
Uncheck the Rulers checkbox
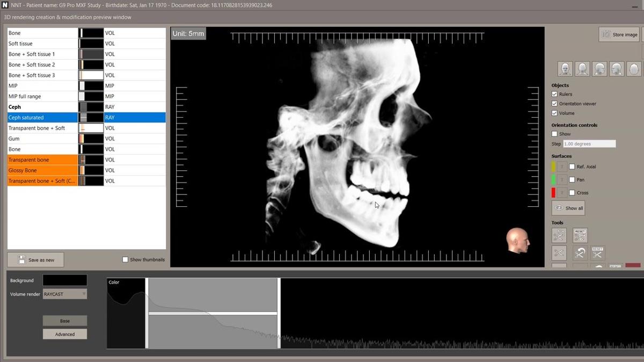(555, 94)
